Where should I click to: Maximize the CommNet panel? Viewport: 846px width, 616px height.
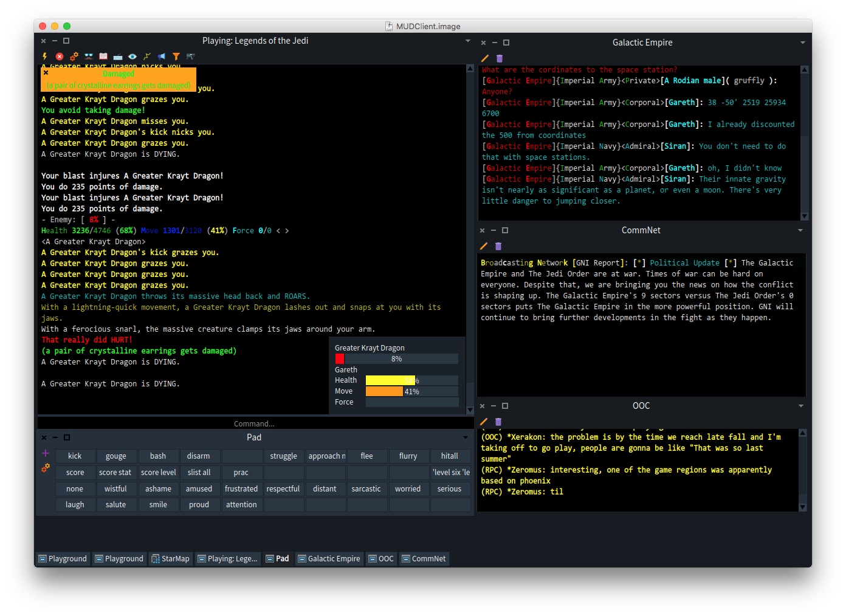click(505, 230)
